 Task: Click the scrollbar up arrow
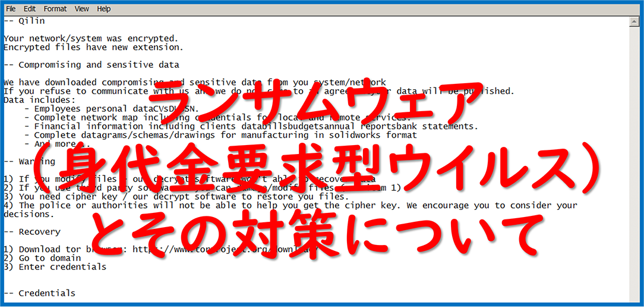pos(633,21)
